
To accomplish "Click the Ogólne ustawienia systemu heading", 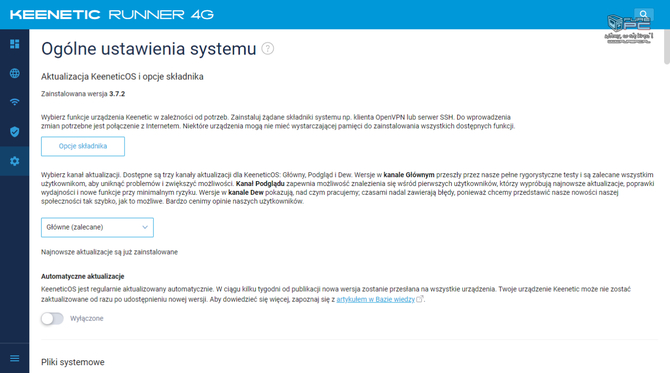I will [x=148, y=49].
